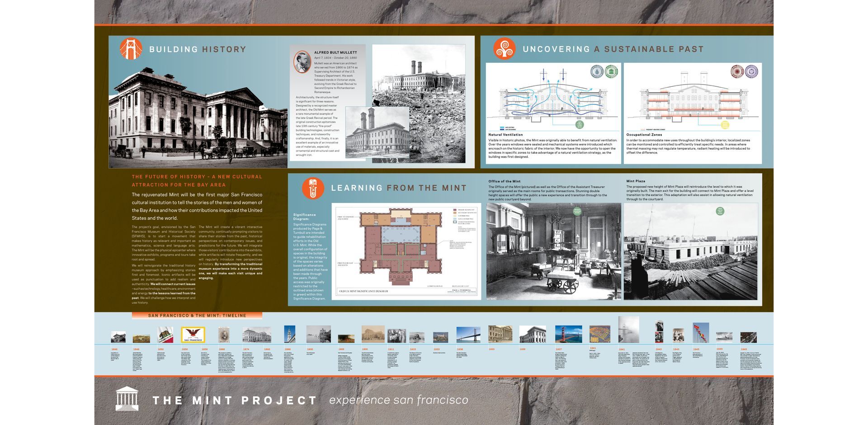Viewport: 868px width, 425px height.
Task: Click the 1915 timeline year marker
Action: point(413,349)
